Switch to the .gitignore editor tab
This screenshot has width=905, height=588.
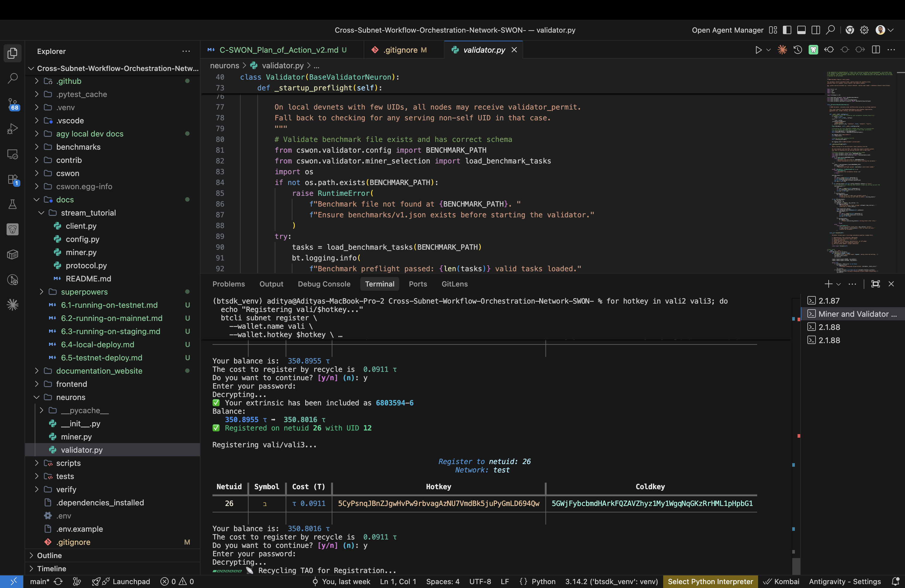[x=400, y=50]
